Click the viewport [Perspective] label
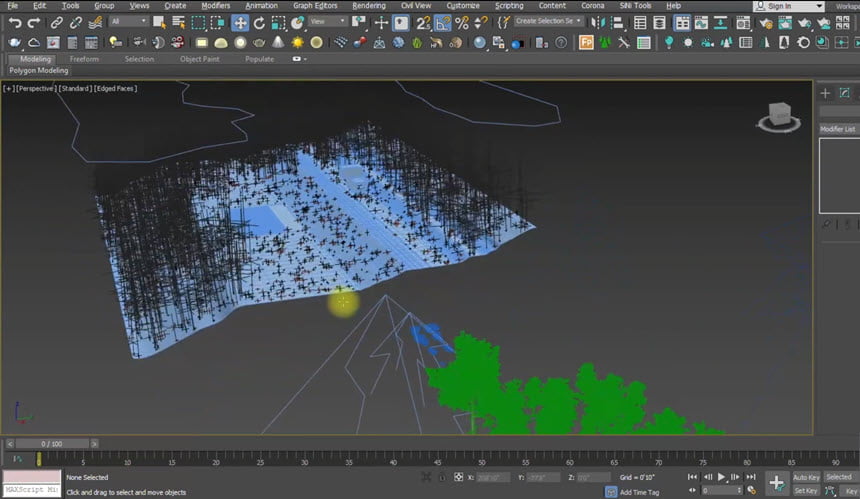Viewport: 860px width, 499px height. [36, 88]
